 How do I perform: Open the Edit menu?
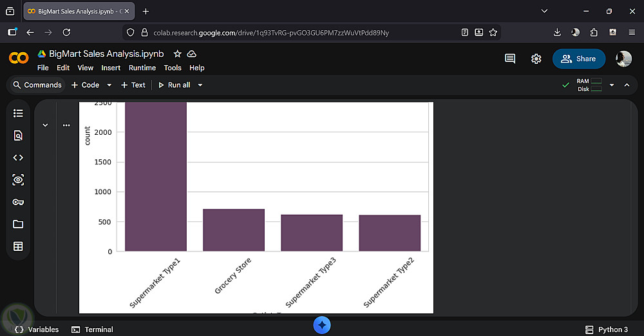click(x=63, y=68)
